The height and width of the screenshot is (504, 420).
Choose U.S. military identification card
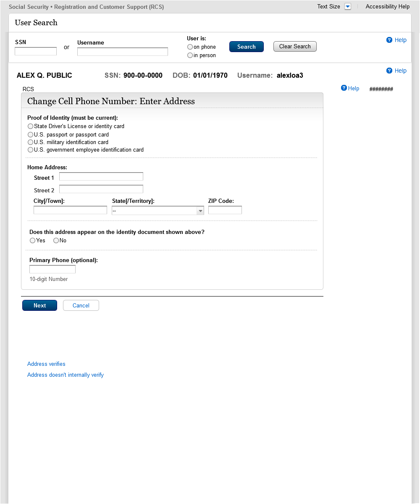click(x=30, y=142)
